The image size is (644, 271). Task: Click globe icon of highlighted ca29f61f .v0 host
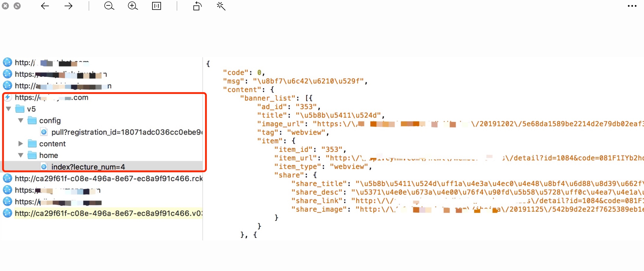coord(7,213)
